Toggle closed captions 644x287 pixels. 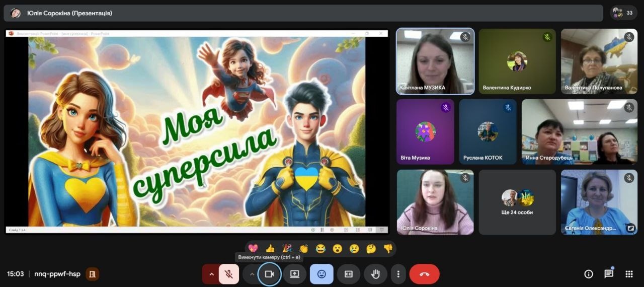pyautogui.click(x=348, y=274)
